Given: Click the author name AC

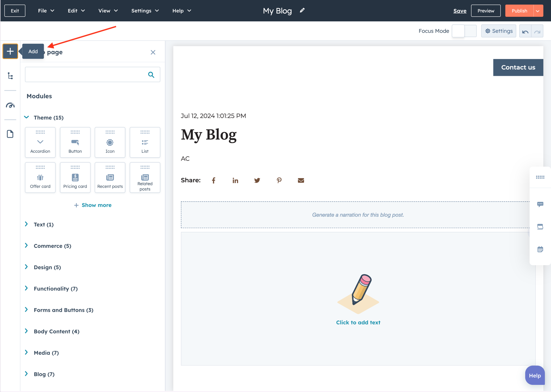Looking at the screenshot, I should click(185, 159).
